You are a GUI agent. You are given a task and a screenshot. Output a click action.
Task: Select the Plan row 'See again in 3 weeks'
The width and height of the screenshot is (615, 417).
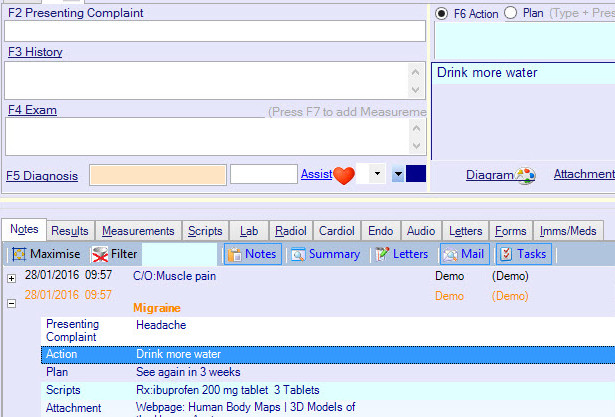328,372
